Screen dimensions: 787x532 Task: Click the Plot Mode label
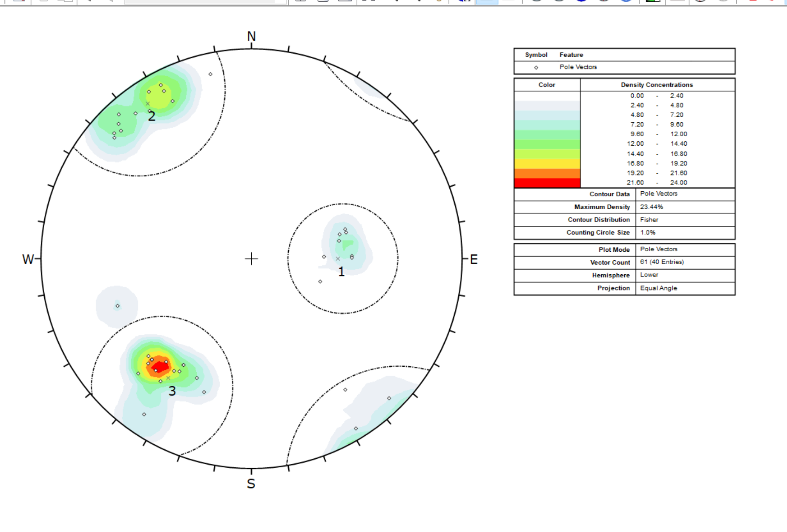pyautogui.click(x=614, y=250)
